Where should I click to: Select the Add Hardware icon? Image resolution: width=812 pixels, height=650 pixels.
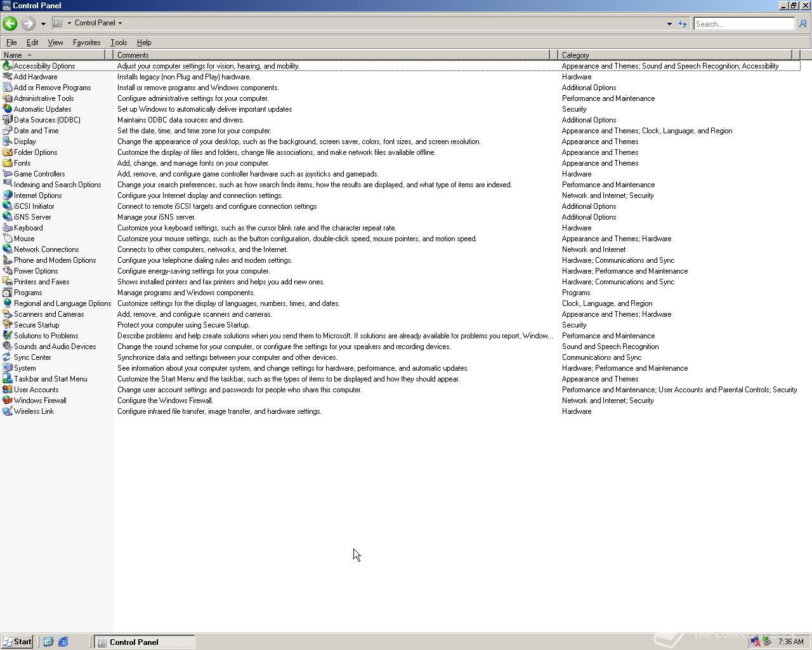pyautogui.click(x=8, y=77)
